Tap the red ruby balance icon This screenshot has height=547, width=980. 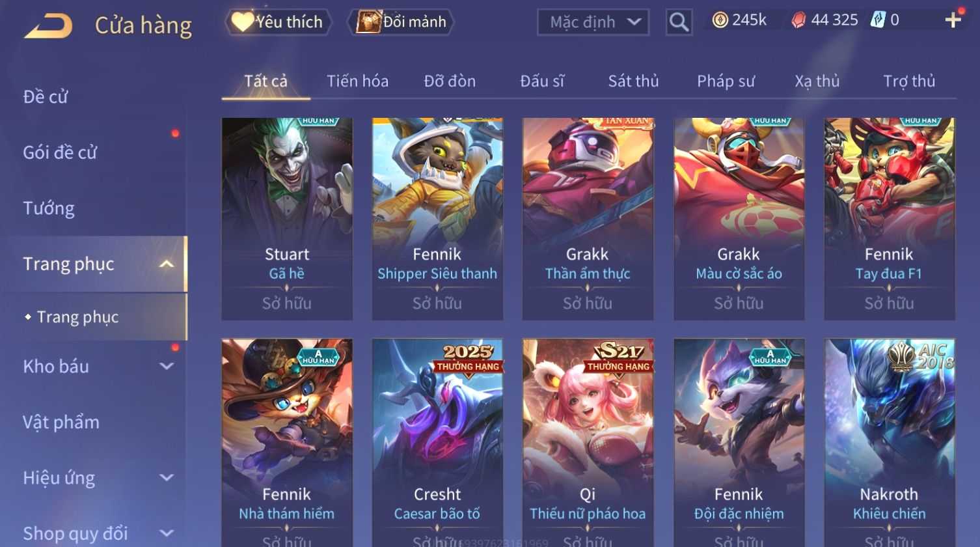coord(798,21)
